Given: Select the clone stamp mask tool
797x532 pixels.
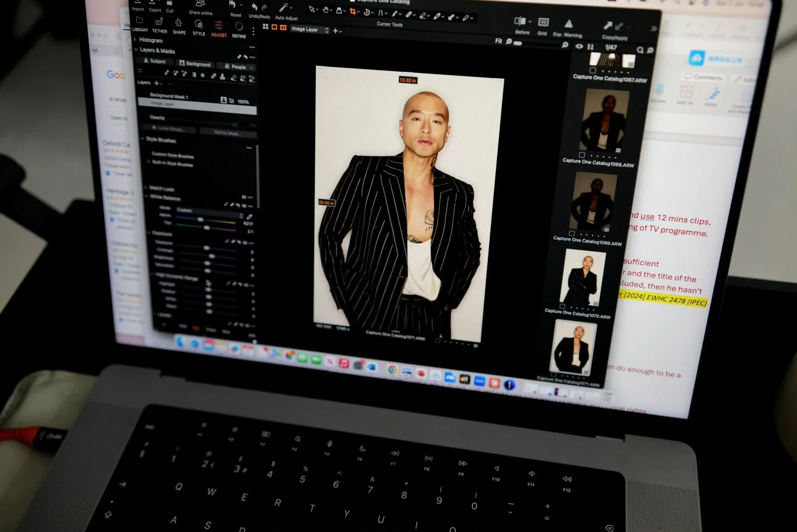Looking at the screenshot, I should [x=223, y=76].
